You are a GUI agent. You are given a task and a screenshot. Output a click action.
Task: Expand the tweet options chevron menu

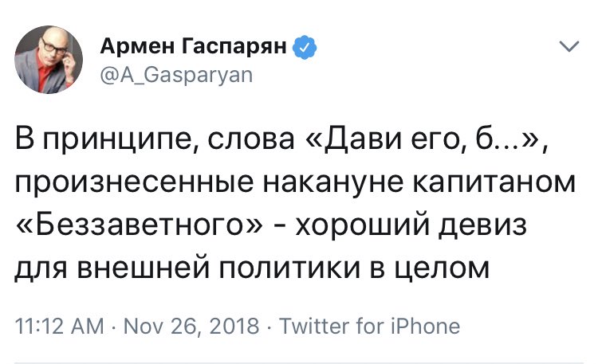pyautogui.click(x=569, y=46)
